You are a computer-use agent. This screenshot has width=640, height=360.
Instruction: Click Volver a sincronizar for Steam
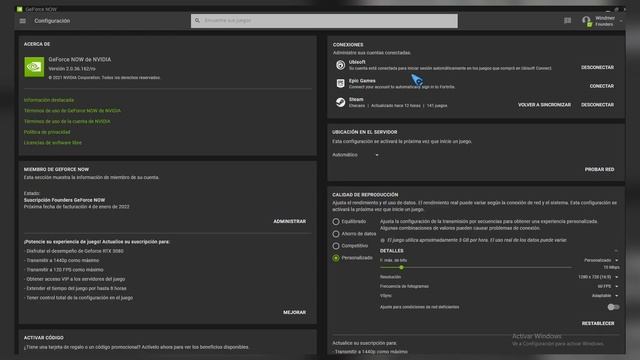pyautogui.click(x=544, y=105)
